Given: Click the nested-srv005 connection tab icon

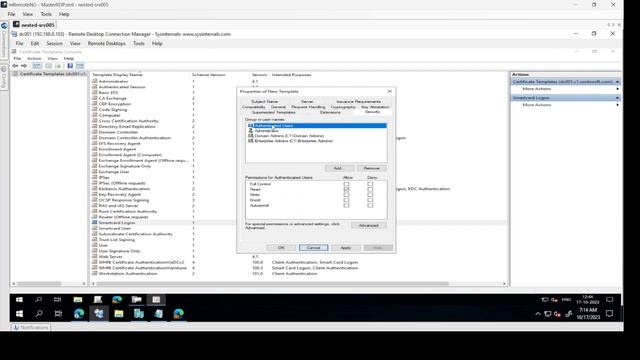Looking at the screenshot, I should (x=16, y=24).
